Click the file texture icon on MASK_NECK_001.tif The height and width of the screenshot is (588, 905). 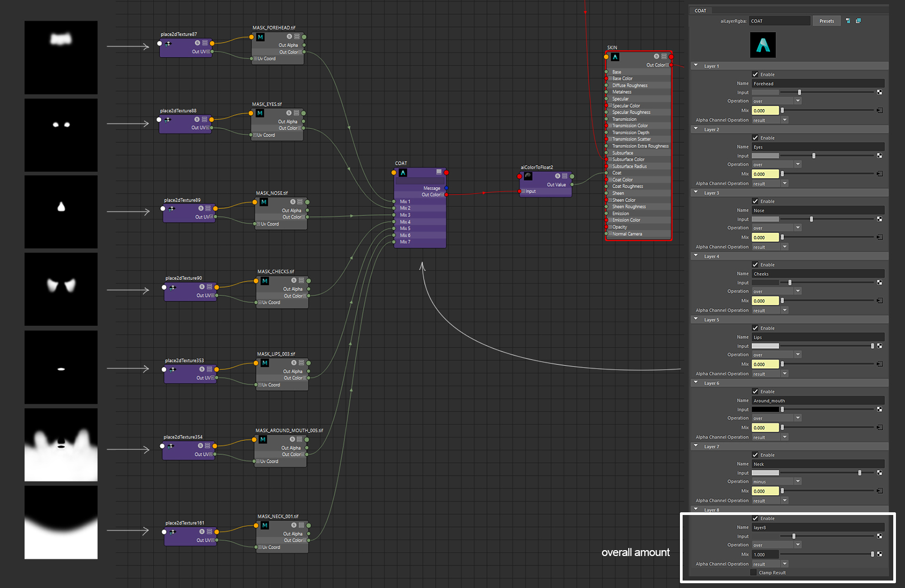[265, 526]
